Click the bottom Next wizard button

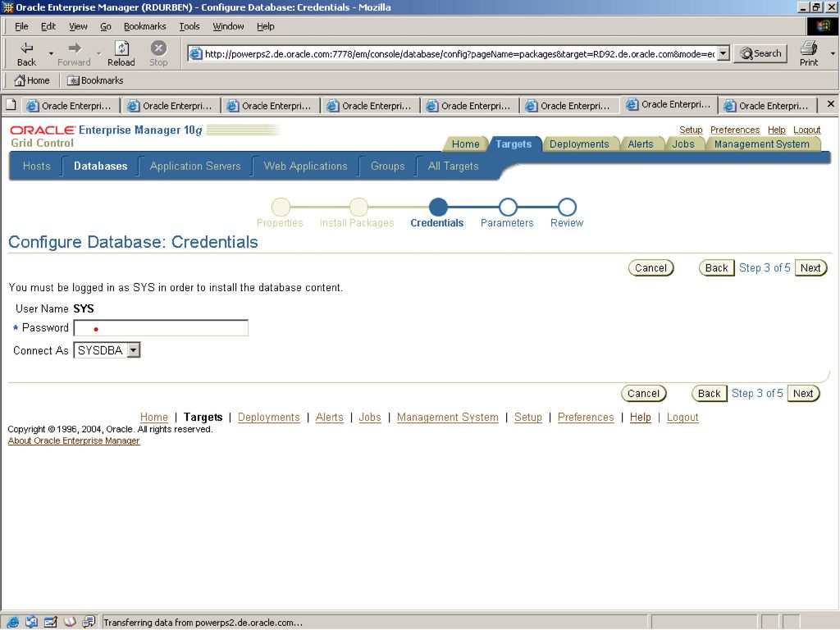tap(803, 393)
